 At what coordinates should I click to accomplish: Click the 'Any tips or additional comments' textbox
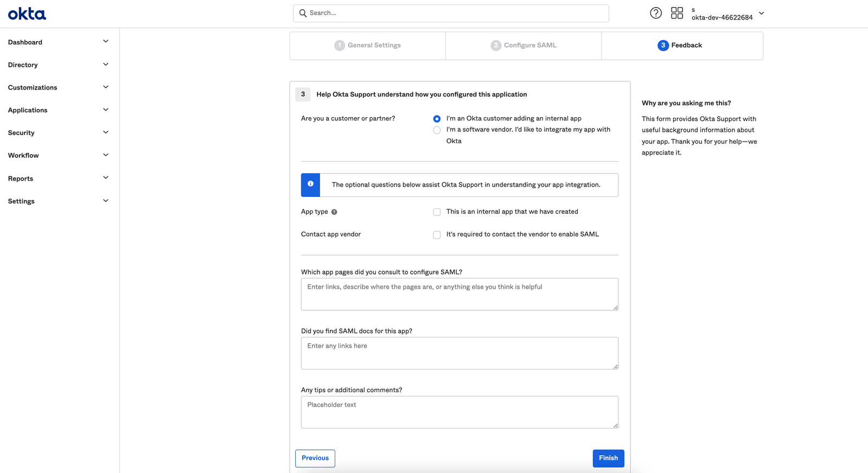tap(459, 412)
